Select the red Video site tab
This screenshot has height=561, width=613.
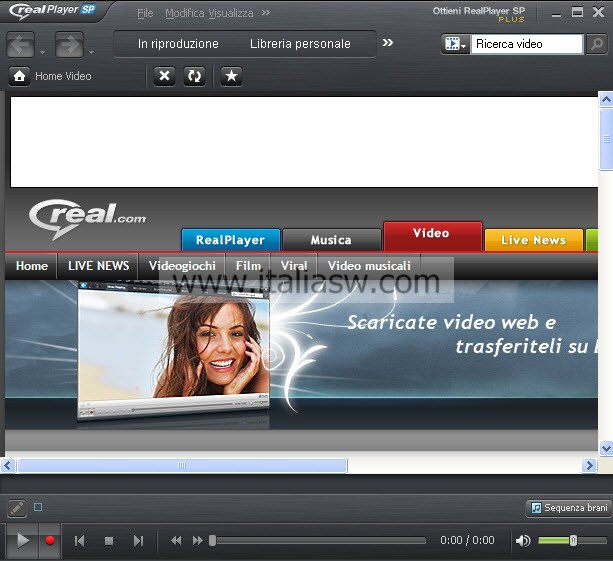(432, 236)
